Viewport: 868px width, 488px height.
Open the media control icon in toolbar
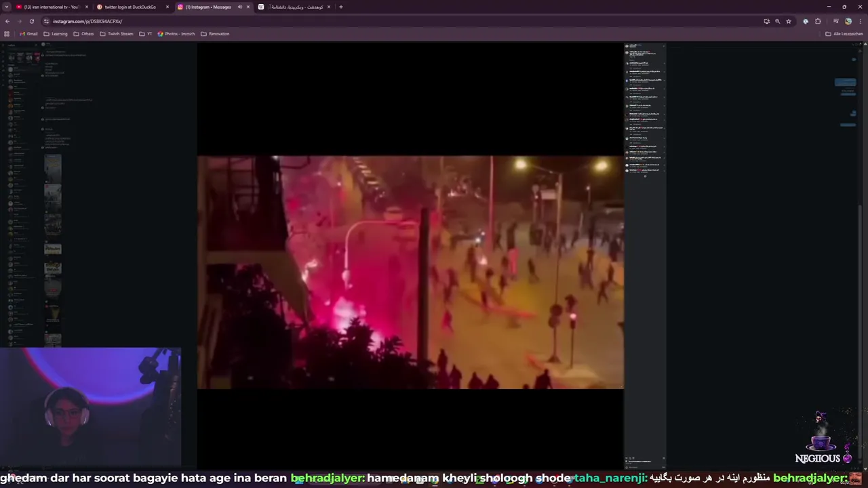click(835, 21)
